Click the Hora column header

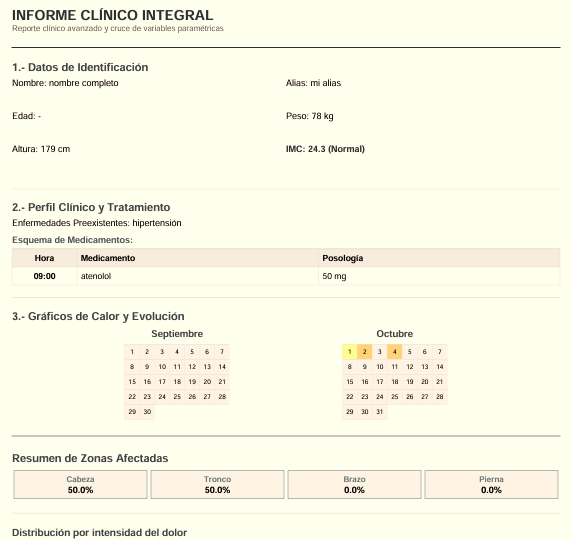[x=45, y=258]
